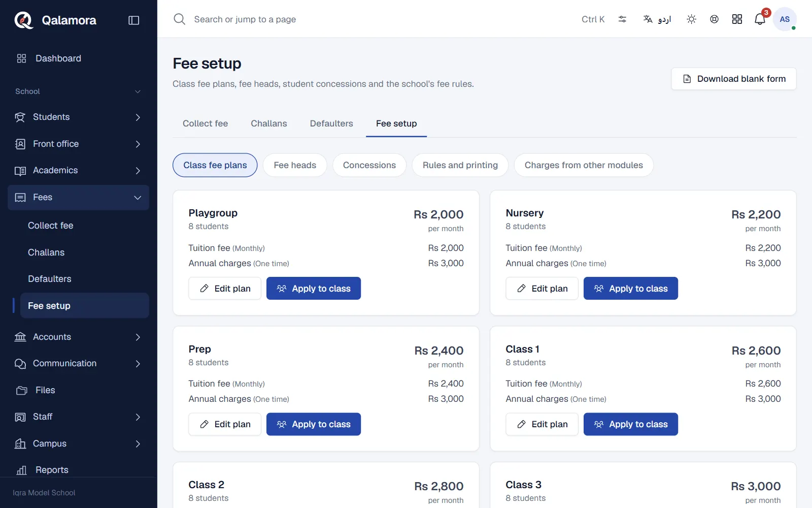Image resolution: width=812 pixels, height=508 pixels.
Task: Expand Communication submenu
Action: [x=79, y=364]
